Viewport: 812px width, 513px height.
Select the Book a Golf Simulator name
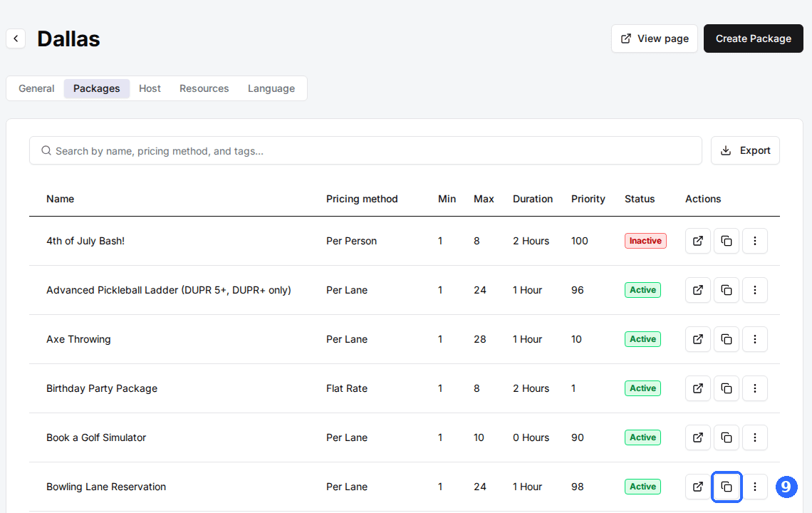pyautogui.click(x=96, y=438)
